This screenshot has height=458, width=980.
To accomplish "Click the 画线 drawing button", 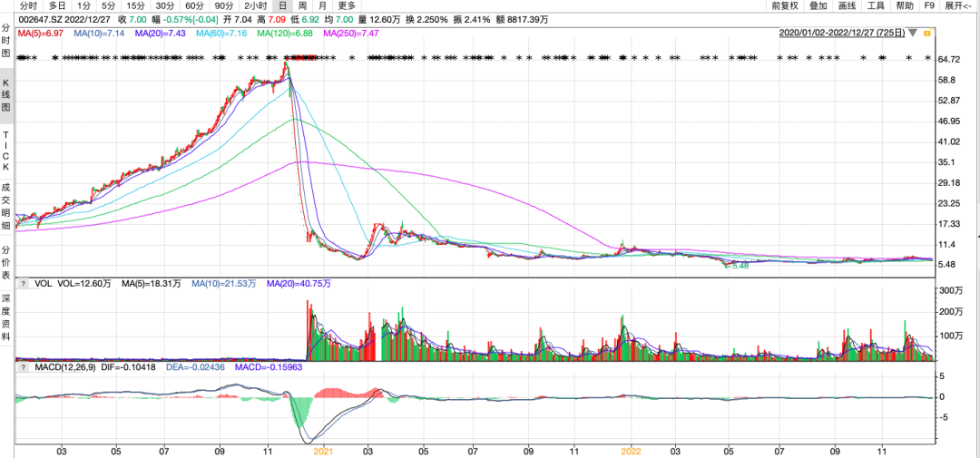I will coord(847,5).
